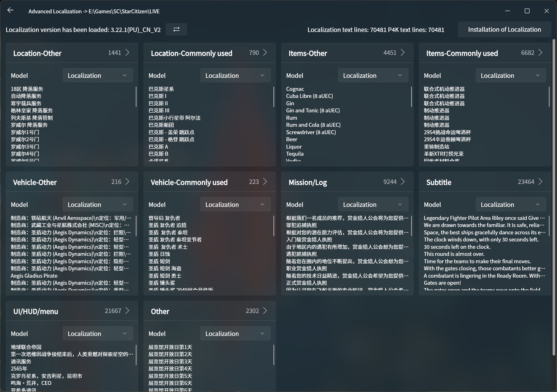The height and width of the screenshot is (392, 557).
Task: Select 'Tequila' in Items-Other list
Action: pyautogui.click(x=295, y=154)
